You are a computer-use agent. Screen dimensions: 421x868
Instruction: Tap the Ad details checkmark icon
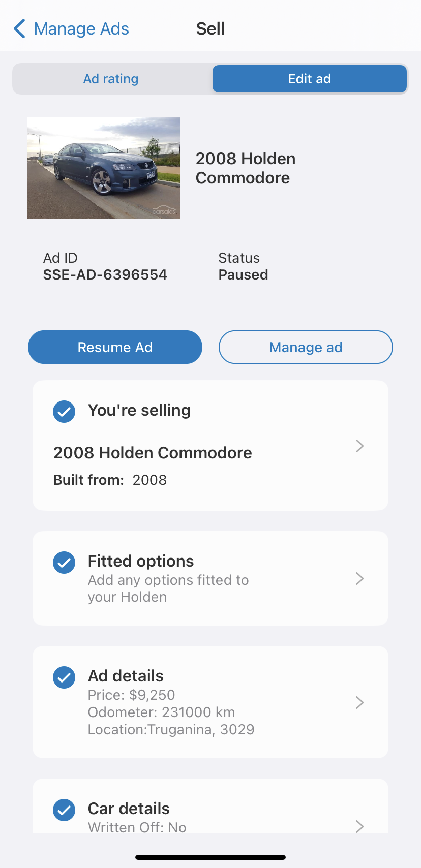click(64, 677)
